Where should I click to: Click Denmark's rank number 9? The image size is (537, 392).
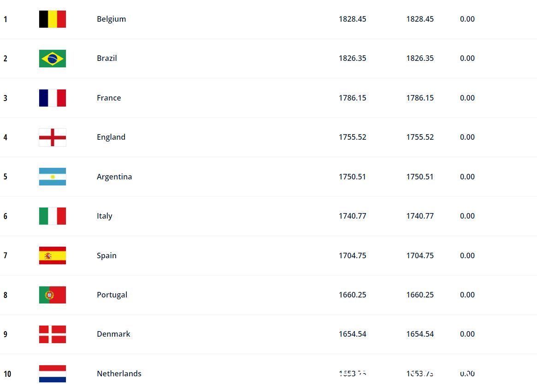tap(6, 334)
